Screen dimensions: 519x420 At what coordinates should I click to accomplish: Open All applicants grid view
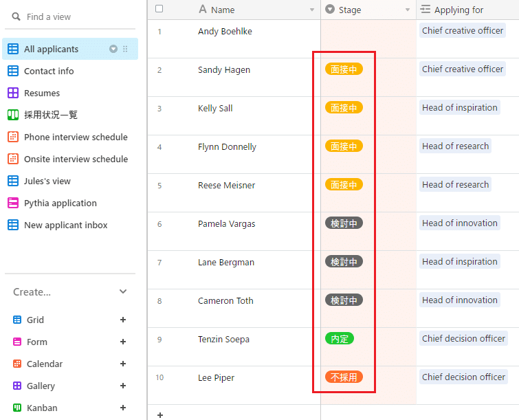click(x=70, y=49)
